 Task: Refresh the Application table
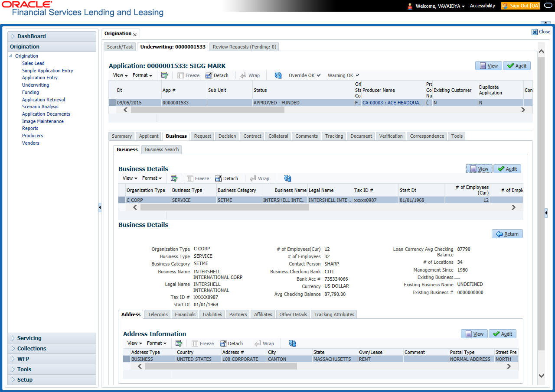point(278,75)
